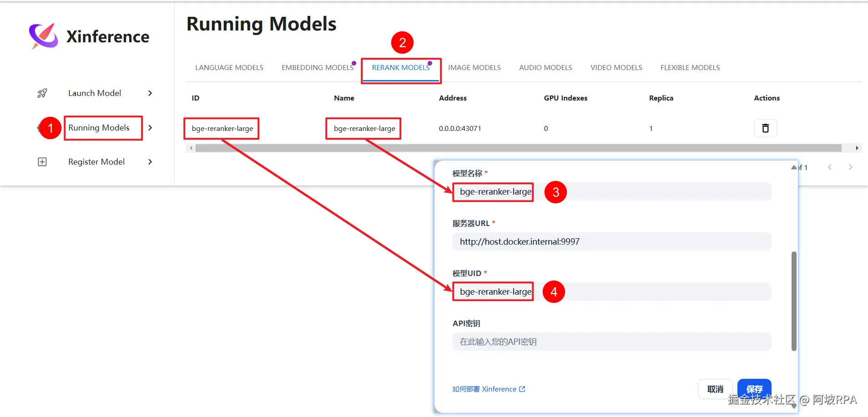
Task: Expand the Register Model menu chevron
Action: pyautogui.click(x=150, y=162)
